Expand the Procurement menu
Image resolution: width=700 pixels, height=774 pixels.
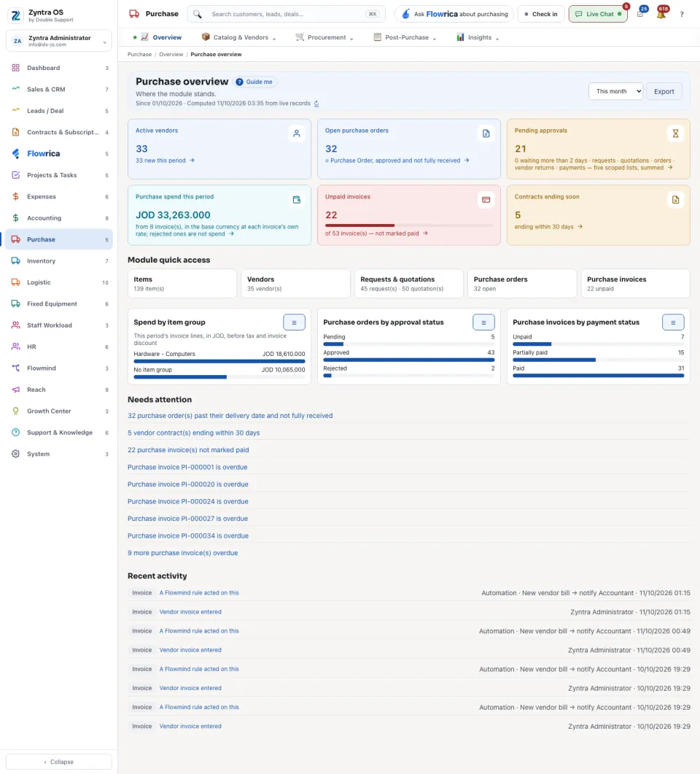pyautogui.click(x=324, y=37)
